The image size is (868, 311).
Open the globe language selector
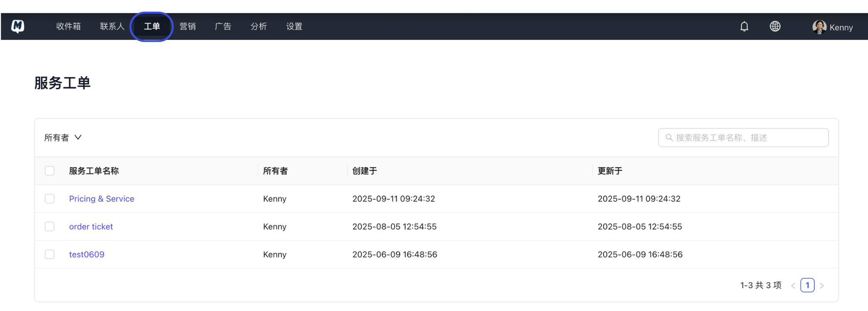[x=775, y=26]
